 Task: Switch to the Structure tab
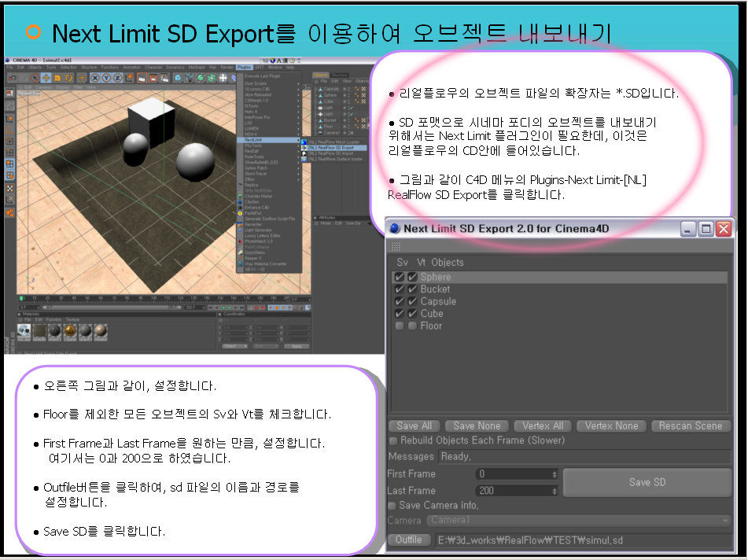pos(339,76)
